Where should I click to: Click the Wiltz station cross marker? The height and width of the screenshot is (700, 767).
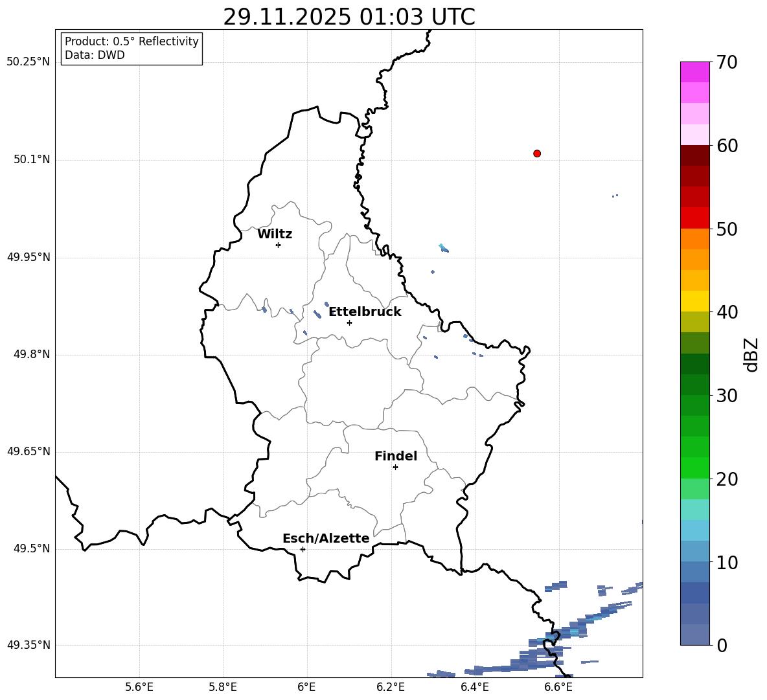(x=279, y=245)
